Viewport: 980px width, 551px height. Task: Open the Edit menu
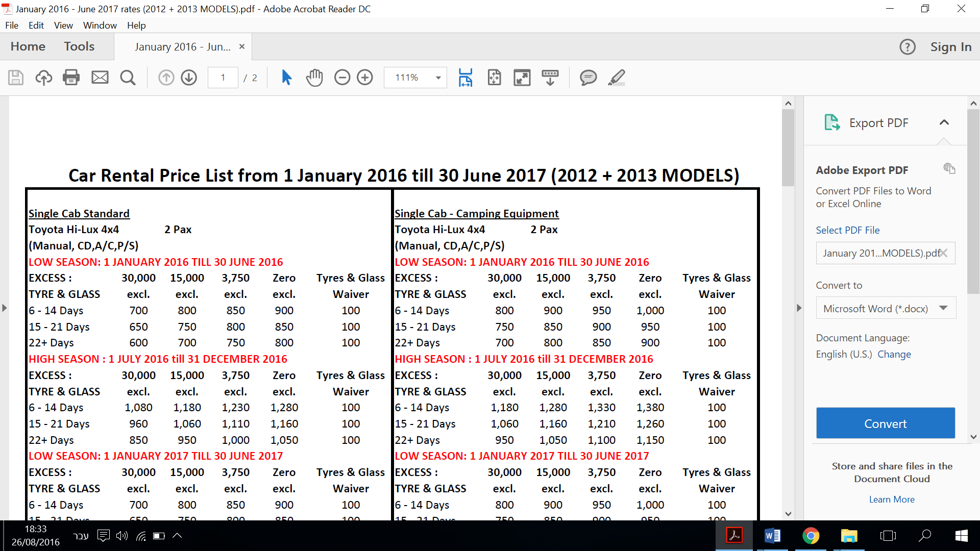click(36, 26)
